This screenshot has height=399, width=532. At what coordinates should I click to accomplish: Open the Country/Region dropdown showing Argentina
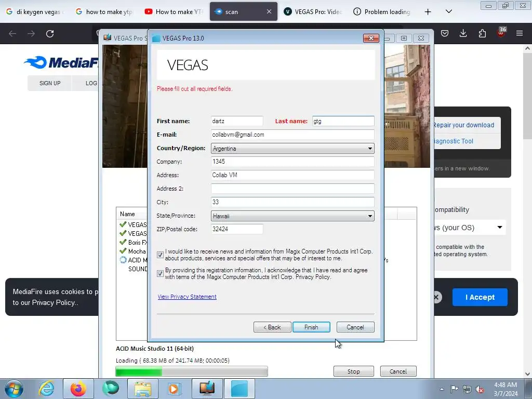tap(292, 148)
